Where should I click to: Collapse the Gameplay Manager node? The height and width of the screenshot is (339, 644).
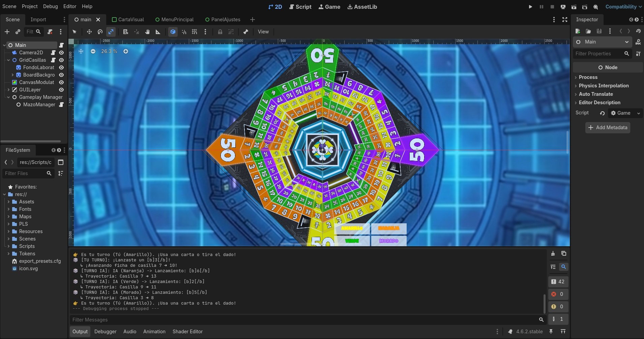tap(8, 97)
